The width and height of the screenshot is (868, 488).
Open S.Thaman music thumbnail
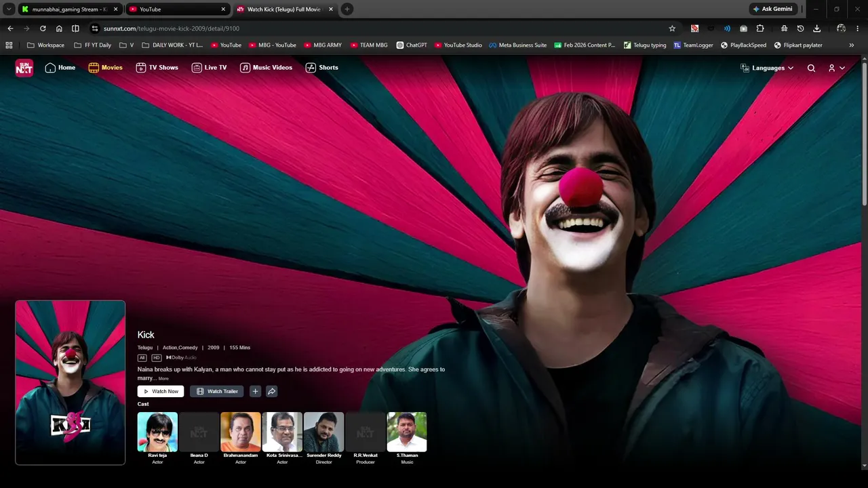[407, 432]
